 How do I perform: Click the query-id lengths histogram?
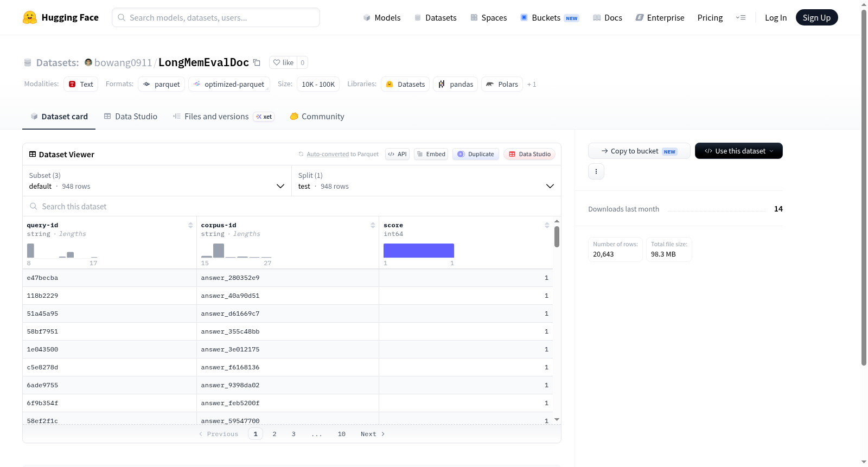coord(62,251)
